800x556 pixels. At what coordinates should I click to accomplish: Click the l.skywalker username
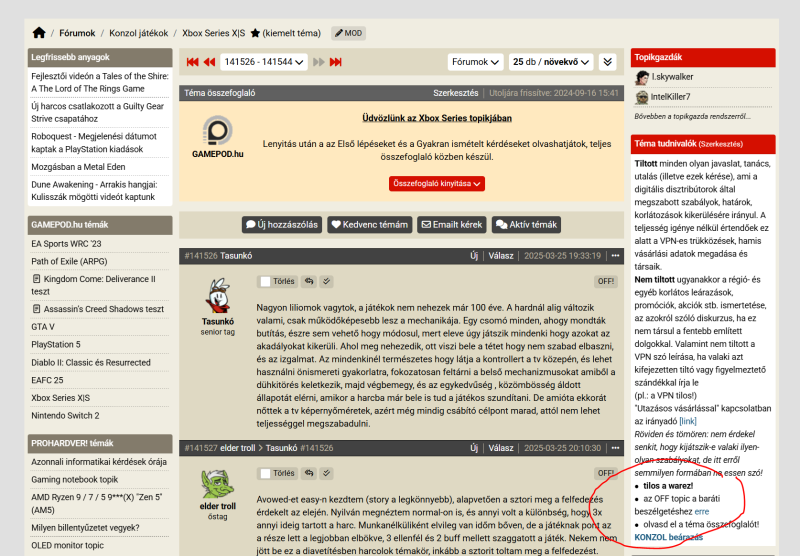(x=672, y=77)
